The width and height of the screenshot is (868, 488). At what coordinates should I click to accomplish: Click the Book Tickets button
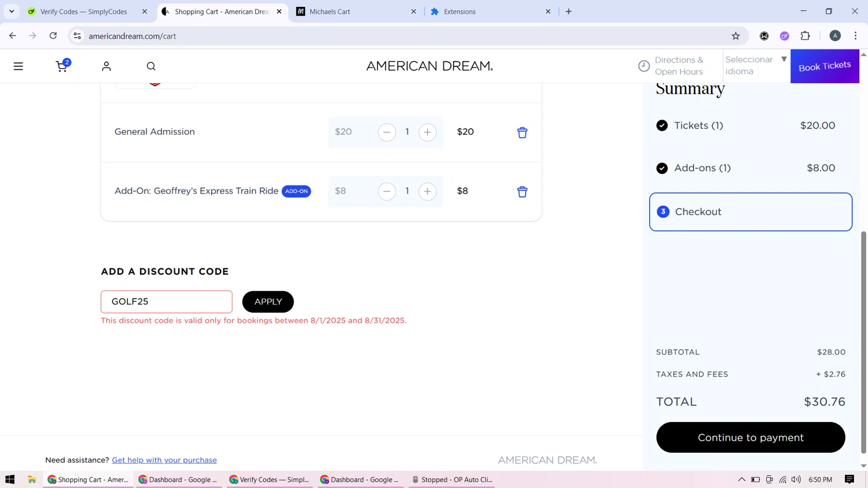[x=825, y=66]
